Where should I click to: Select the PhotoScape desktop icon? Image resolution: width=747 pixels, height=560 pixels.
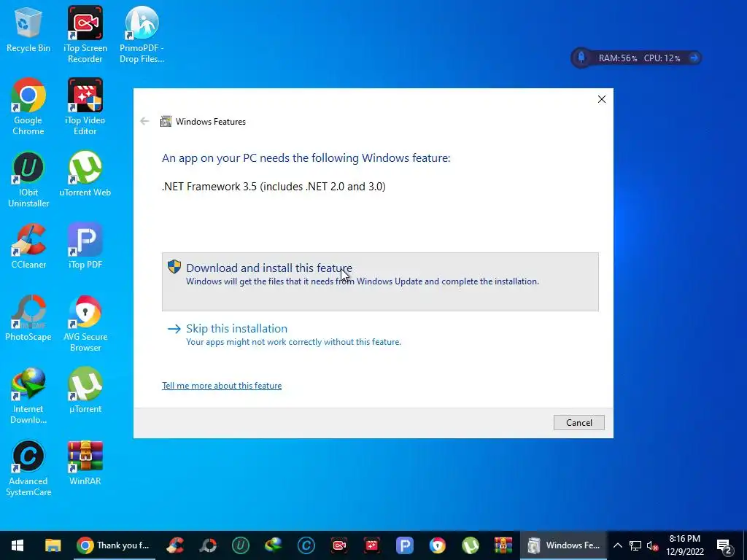[28, 318]
